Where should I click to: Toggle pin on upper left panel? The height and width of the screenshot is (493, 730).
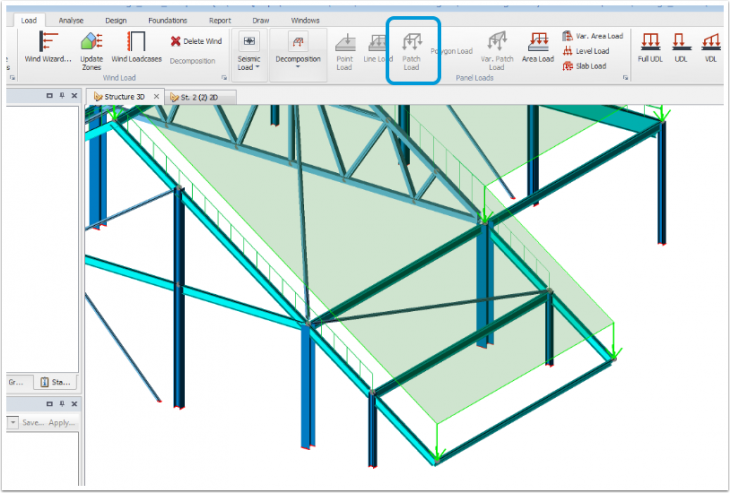63,96
